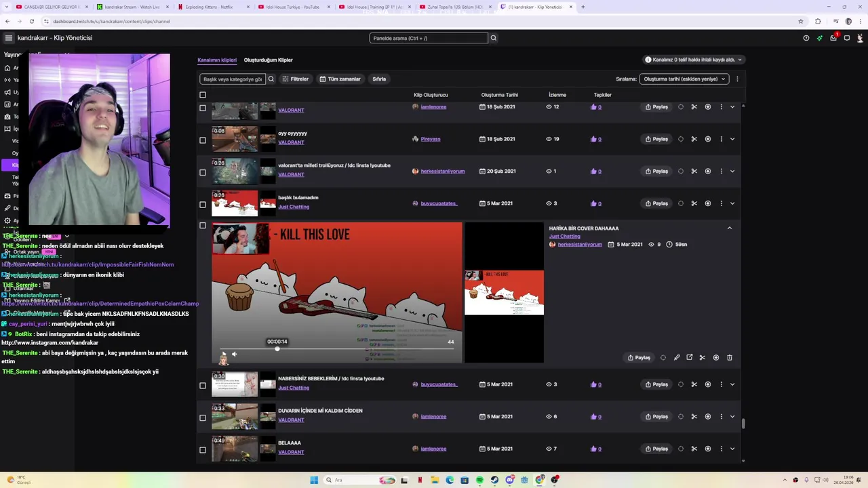Image resolution: width=868 pixels, height=488 pixels.
Task: Open the Filtreler filter button
Action: (296, 79)
